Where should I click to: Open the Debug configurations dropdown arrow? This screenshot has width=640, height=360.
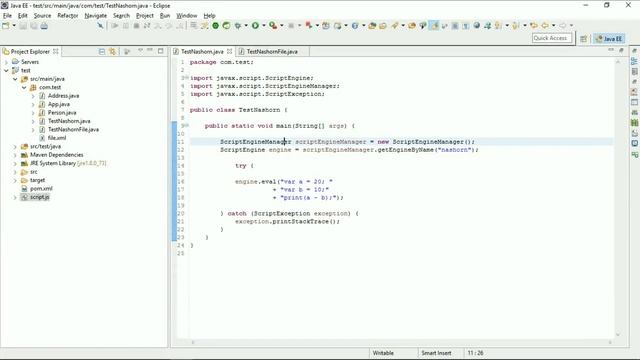(246, 26)
